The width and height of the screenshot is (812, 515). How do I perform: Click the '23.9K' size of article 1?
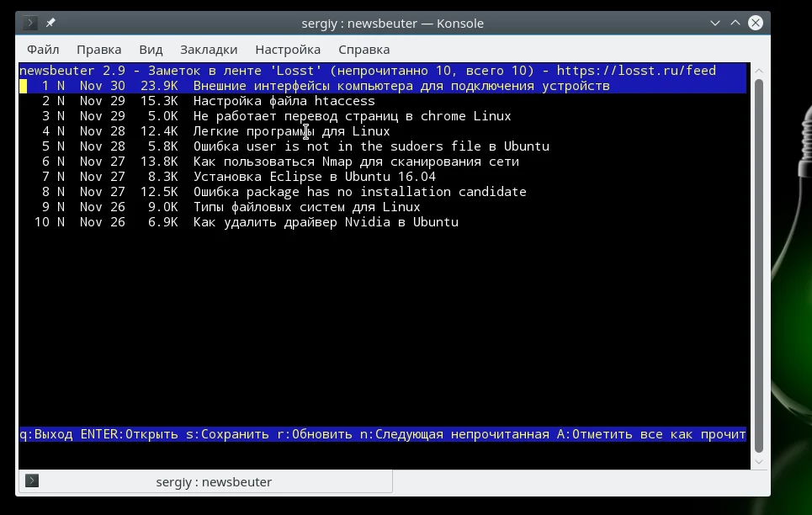[160, 86]
